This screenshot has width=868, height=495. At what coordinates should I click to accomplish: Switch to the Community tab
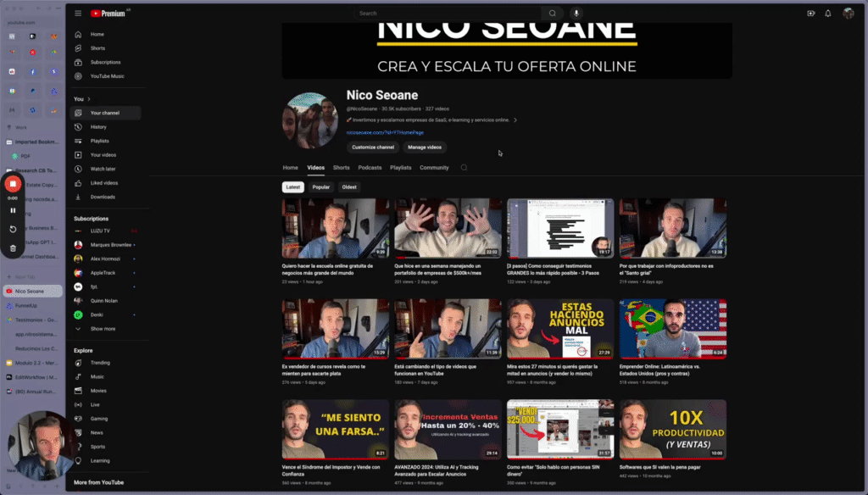[x=434, y=168]
